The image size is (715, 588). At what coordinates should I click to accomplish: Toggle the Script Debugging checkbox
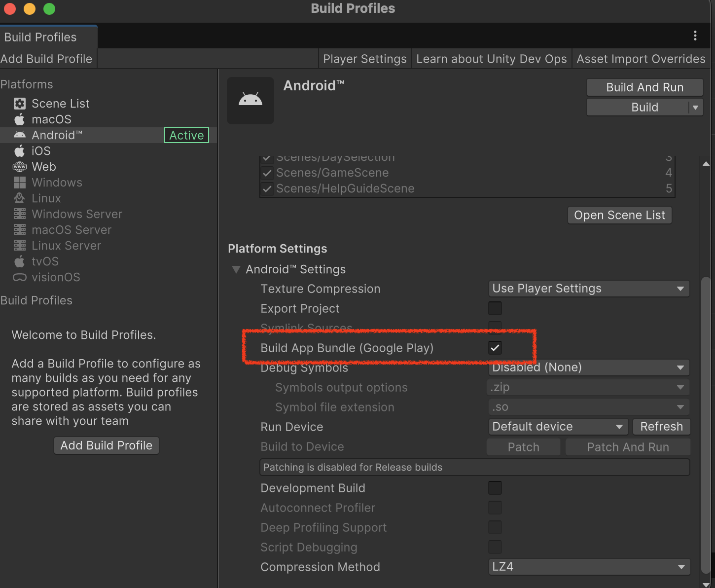point(495,547)
